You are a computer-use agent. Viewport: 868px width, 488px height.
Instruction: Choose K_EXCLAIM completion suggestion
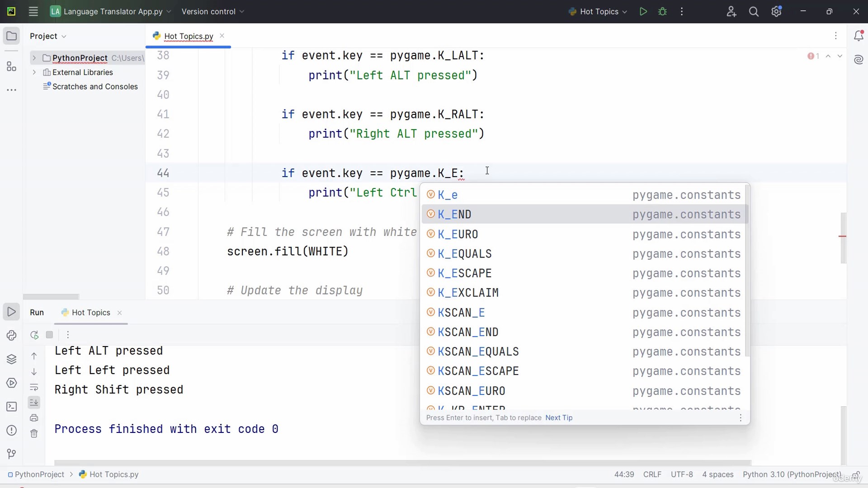point(584,293)
